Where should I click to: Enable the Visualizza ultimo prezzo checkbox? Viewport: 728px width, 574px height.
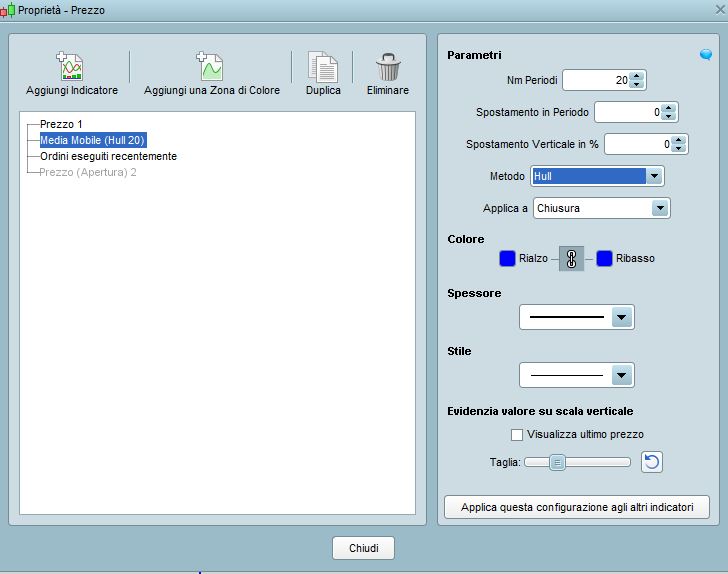(517, 435)
